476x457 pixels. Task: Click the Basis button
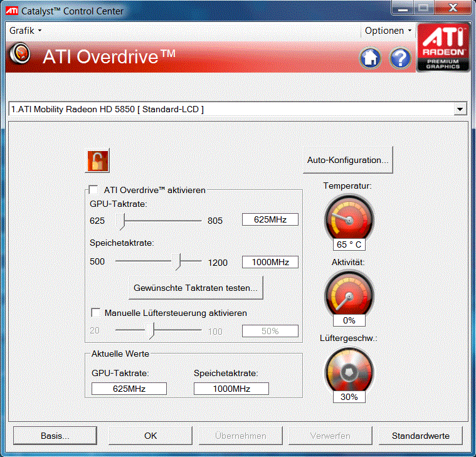tap(55, 436)
